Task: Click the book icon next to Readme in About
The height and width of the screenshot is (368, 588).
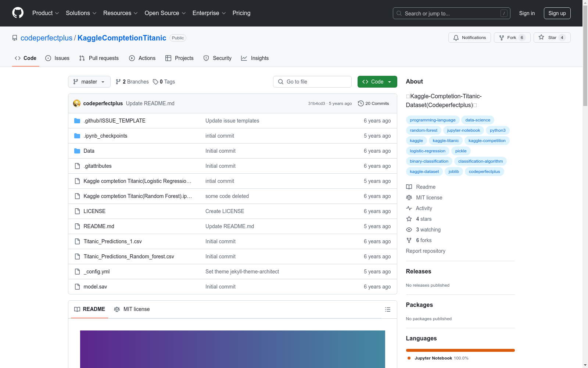Action: click(x=409, y=187)
